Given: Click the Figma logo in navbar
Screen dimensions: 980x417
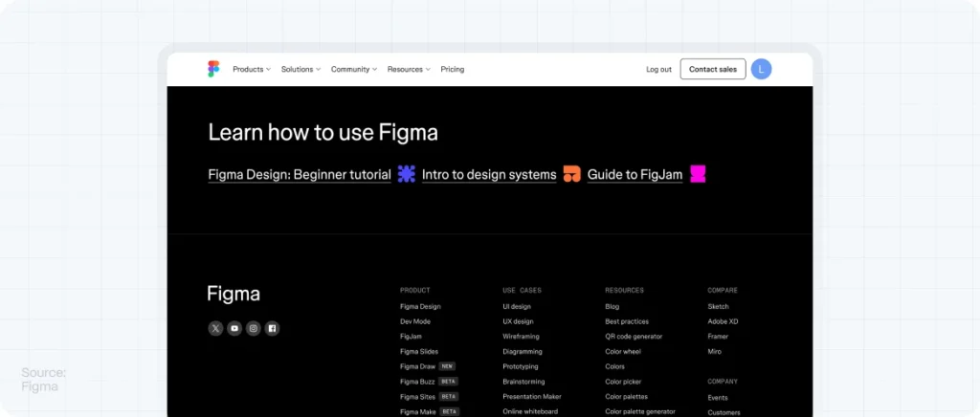Looking at the screenshot, I should (x=213, y=69).
